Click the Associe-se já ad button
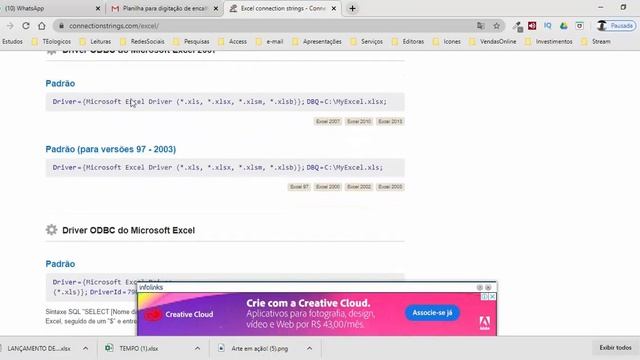Screen dimensions: 640x360 [432, 313]
